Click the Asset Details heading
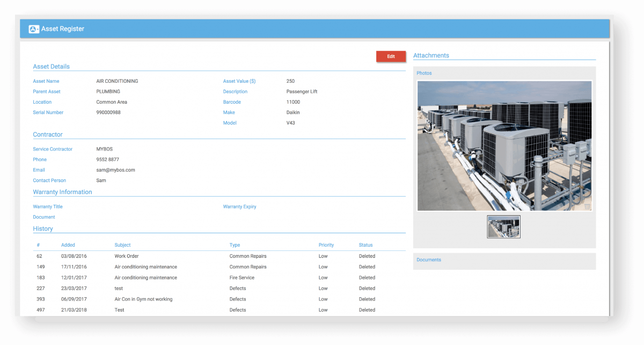Viewport: 644px width, 345px height. coord(52,67)
